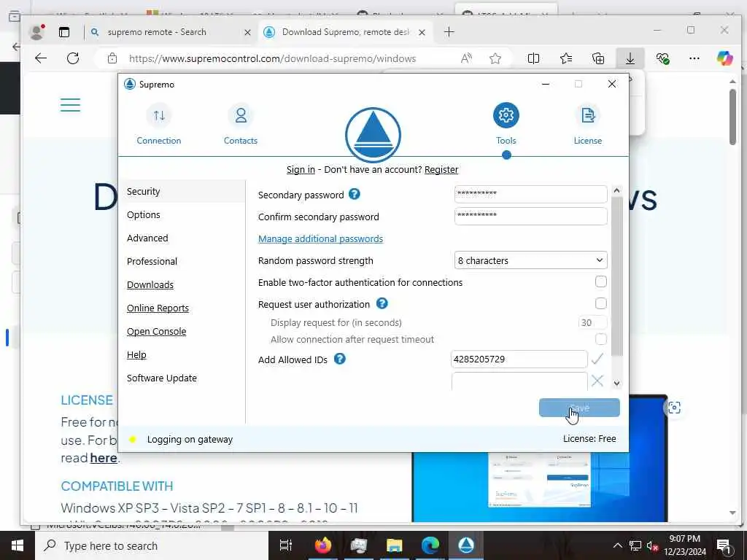
Task: Switch to Download Supremo browser tab
Action: (345, 32)
